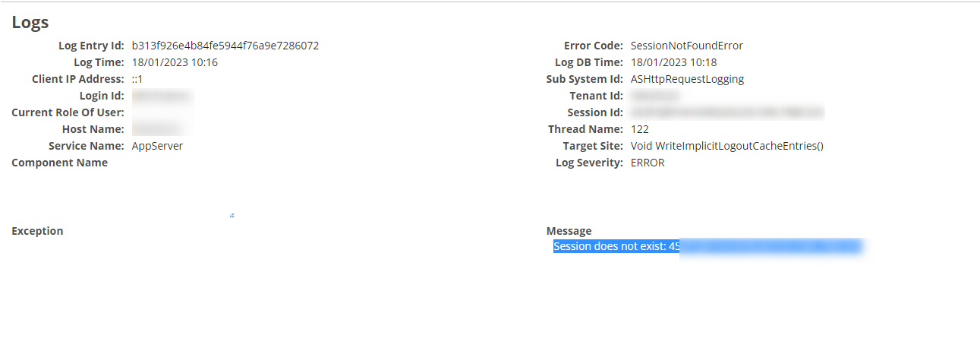
Task: Click the Logs page heading
Action: (30, 22)
